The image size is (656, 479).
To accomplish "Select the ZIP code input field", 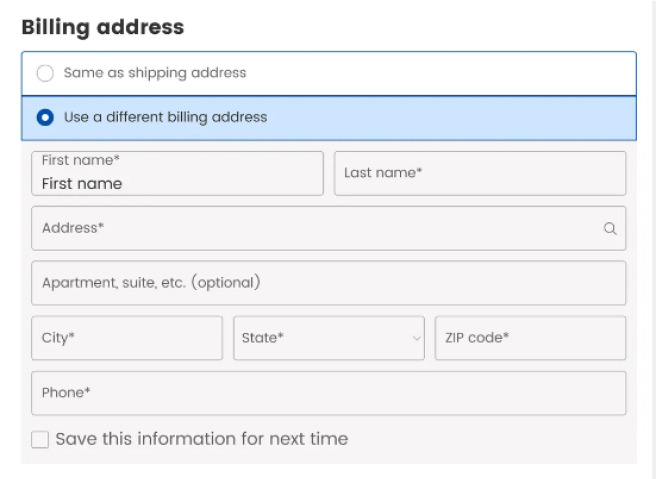I will click(x=530, y=338).
